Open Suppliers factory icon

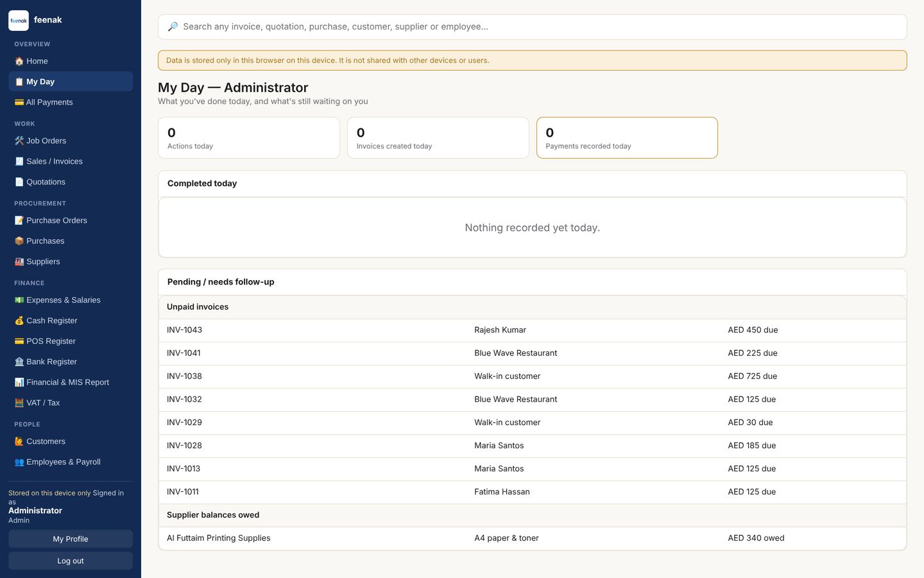[x=19, y=261]
